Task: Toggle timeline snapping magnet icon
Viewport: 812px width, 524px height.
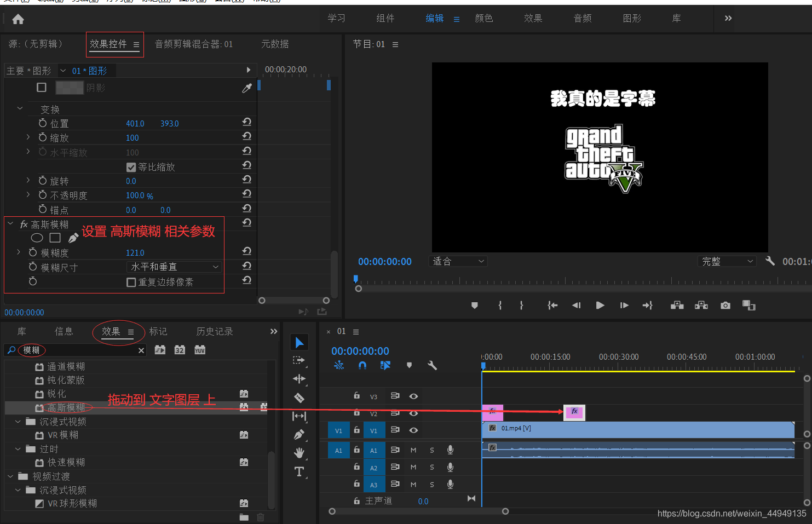Action: 362,365
